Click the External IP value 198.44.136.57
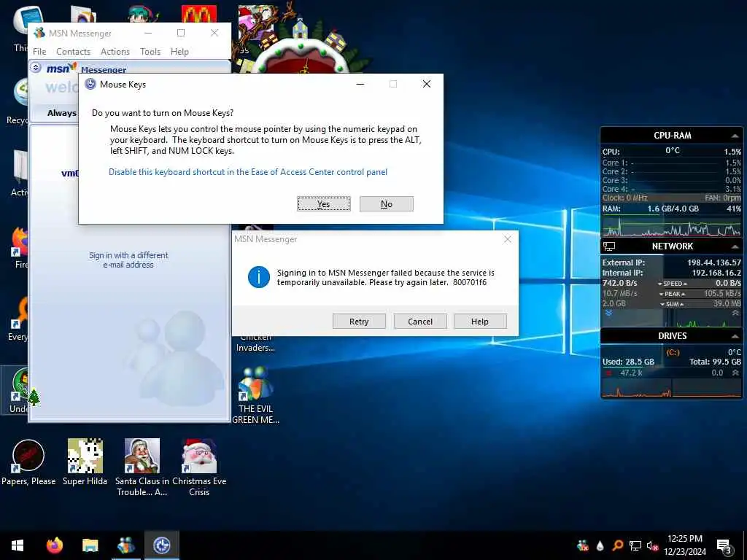The image size is (747, 560). point(713,262)
